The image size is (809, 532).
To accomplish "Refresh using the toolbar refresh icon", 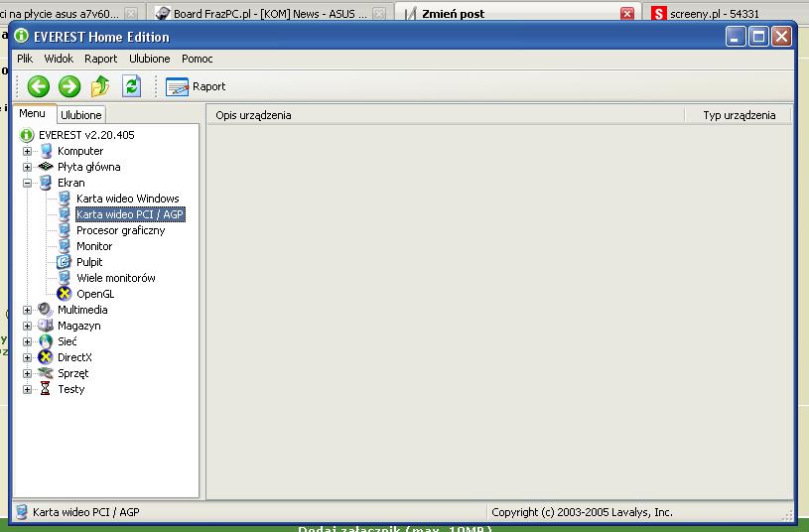I will click(x=132, y=86).
